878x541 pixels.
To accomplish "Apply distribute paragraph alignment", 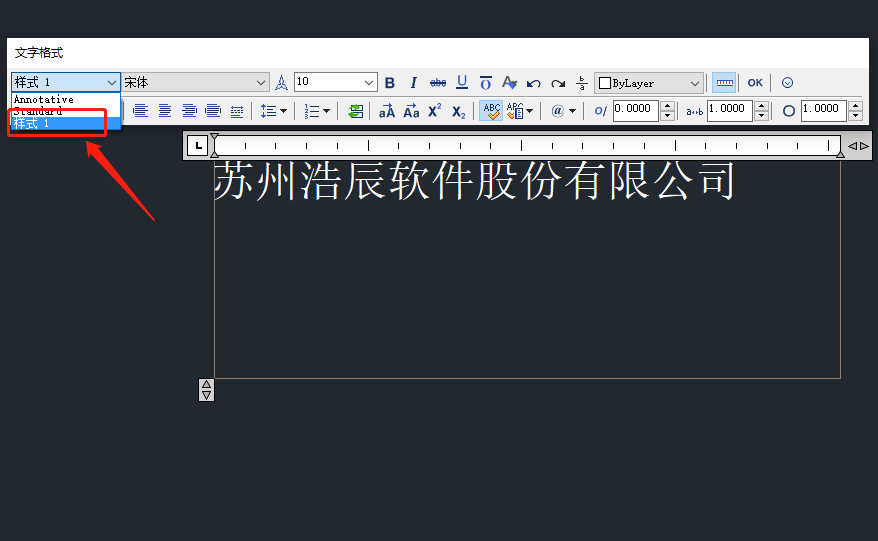I will click(x=237, y=111).
